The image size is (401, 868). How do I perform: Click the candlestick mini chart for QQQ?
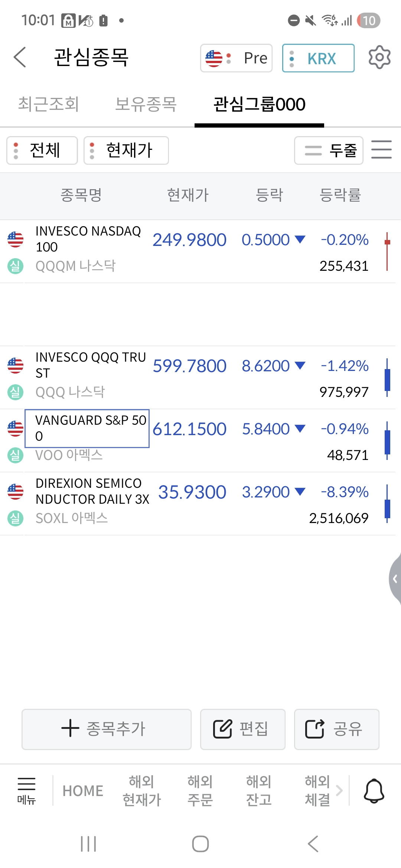(387, 377)
